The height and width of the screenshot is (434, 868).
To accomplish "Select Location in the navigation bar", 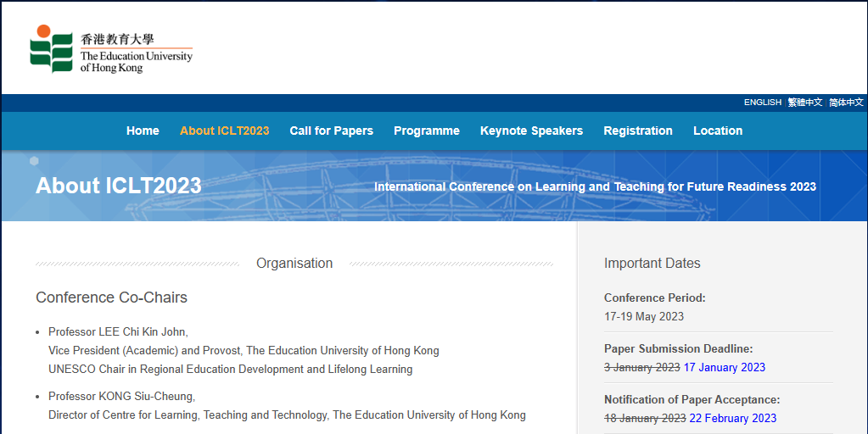I will [717, 131].
